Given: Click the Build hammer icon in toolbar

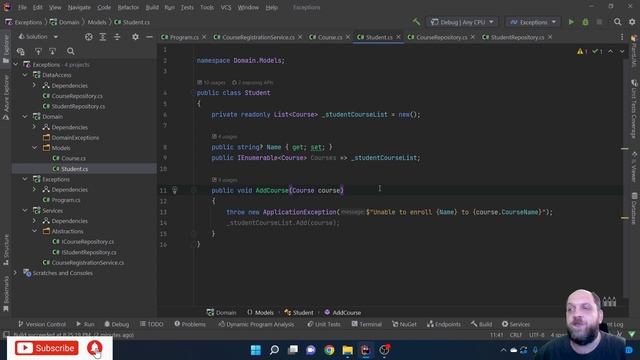Looking at the screenshot, I should click(x=416, y=22).
